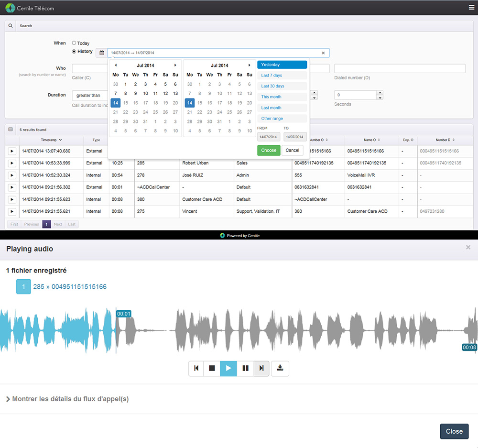Open recording link 285 » 004951151515166

coord(70,287)
